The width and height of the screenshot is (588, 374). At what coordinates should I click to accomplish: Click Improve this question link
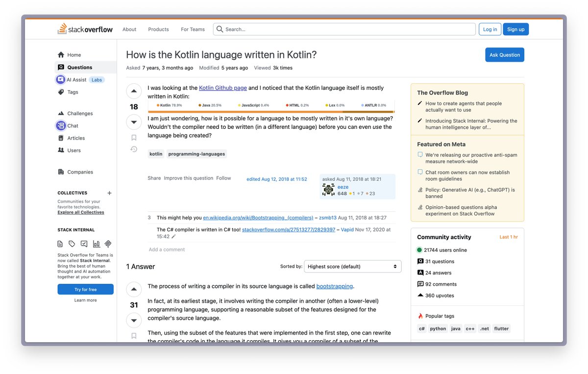click(x=189, y=178)
